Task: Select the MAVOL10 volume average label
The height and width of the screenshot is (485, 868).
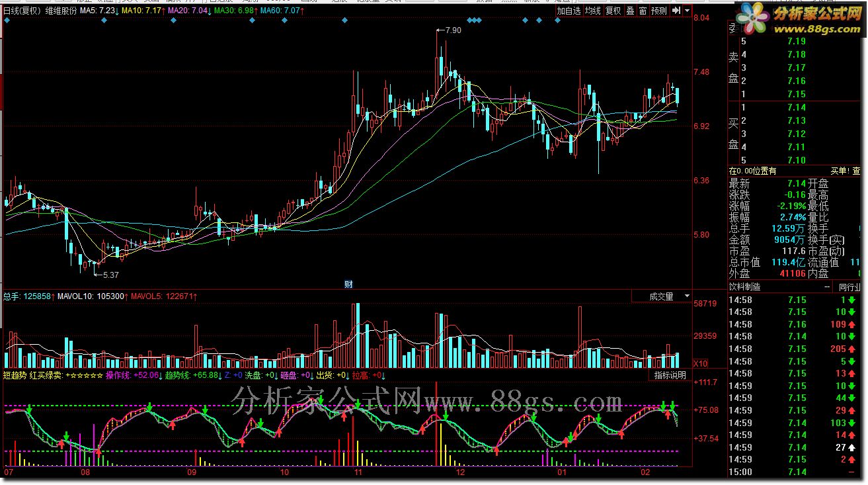Action: tap(92, 296)
